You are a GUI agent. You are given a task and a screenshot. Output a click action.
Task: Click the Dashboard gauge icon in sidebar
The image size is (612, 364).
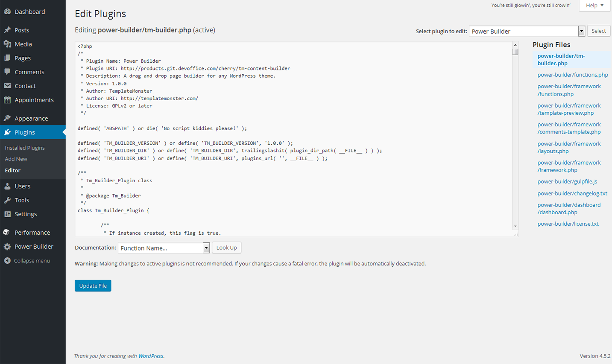7,12
